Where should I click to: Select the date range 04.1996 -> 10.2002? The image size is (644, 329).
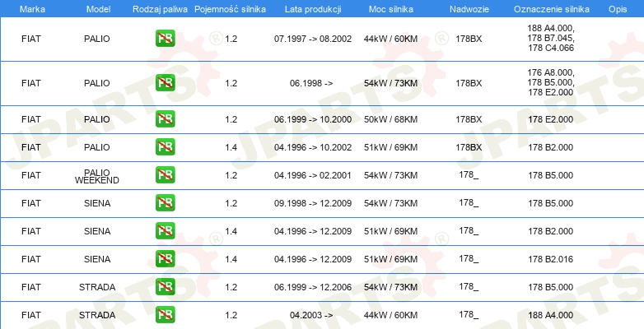(x=313, y=147)
